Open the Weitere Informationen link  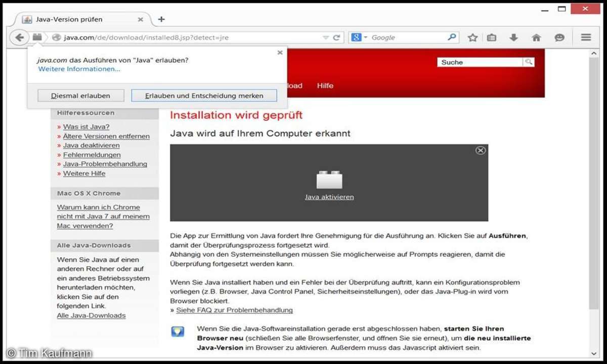pyautogui.click(x=79, y=69)
